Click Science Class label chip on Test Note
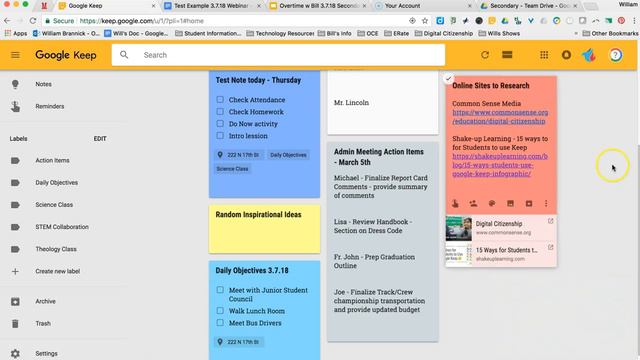 click(232, 169)
